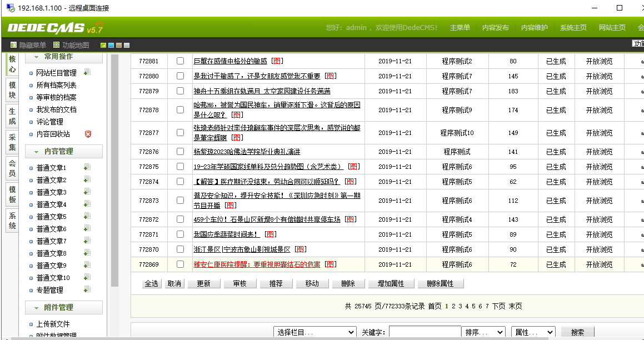This screenshot has width=644, height=340.
Task: Click add icon next to 普通文章5
Action: point(87,216)
